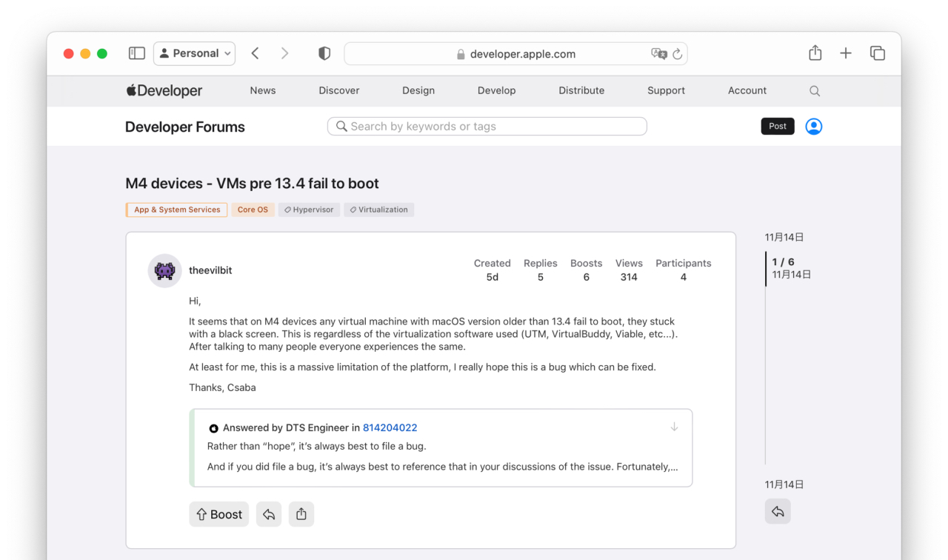948x560 pixels.
Task: Click the Participants count 4
Action: coord(684,277)
